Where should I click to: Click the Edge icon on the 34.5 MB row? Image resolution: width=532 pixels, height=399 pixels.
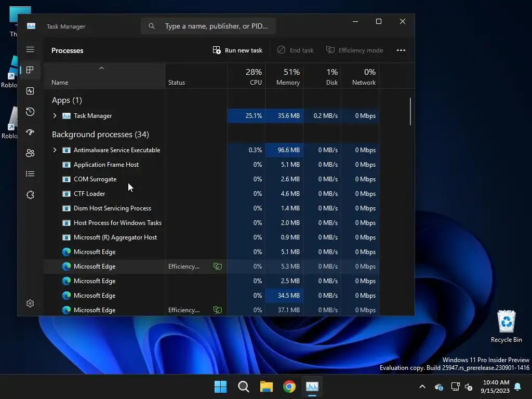click(66, 296)
